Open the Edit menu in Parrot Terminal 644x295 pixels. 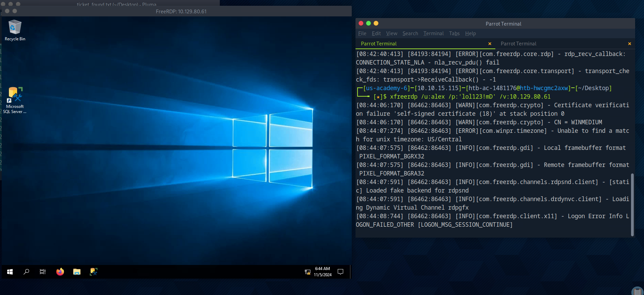click(376, 33)
